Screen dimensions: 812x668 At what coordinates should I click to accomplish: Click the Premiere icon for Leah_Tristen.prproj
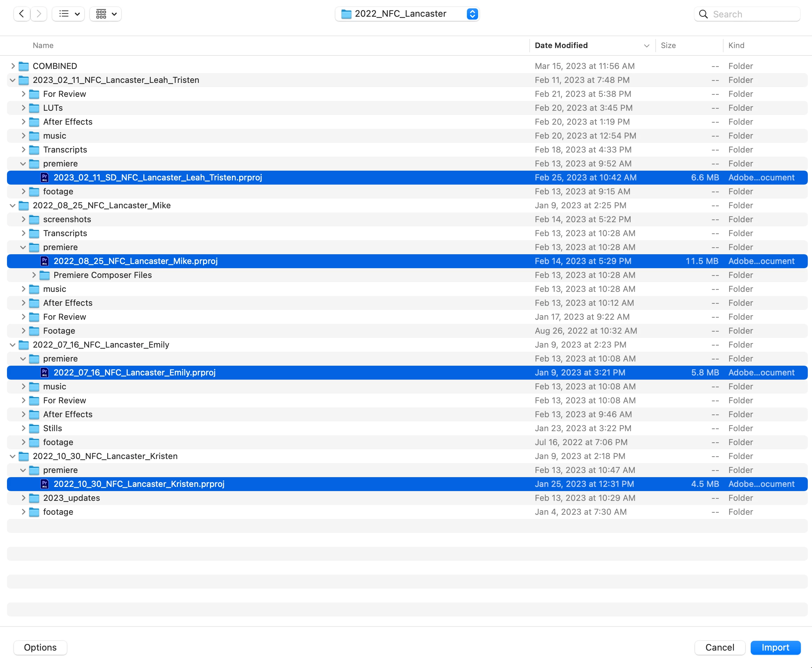coord(45,177)
